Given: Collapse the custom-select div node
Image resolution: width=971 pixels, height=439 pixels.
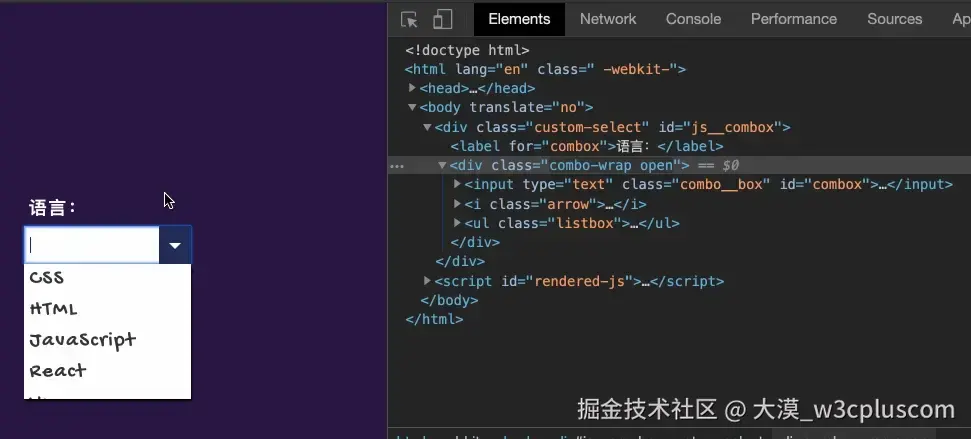Looking at the screenshot, I should point(427,127).
